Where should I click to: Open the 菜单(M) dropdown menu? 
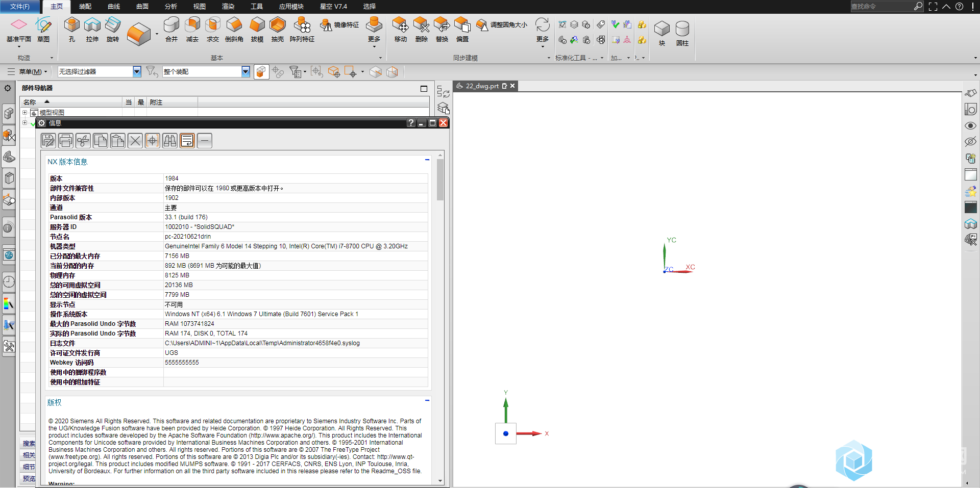(x=33, y=72)
